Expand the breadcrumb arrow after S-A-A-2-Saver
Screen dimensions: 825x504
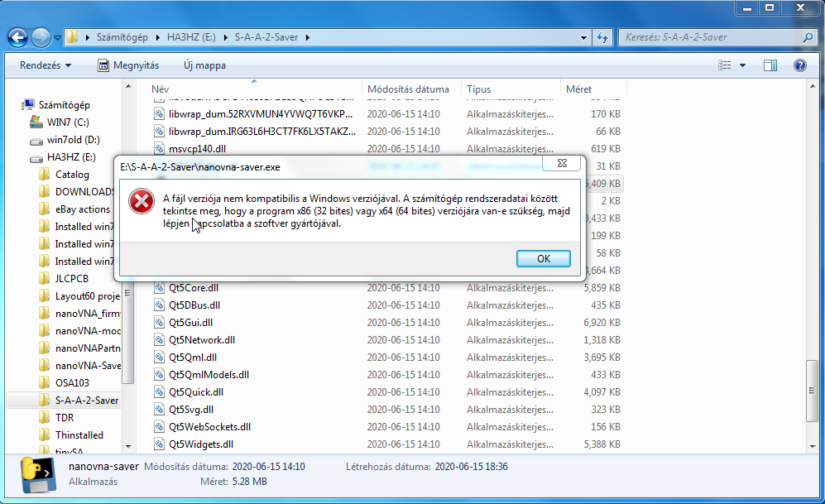pos(307,37)
